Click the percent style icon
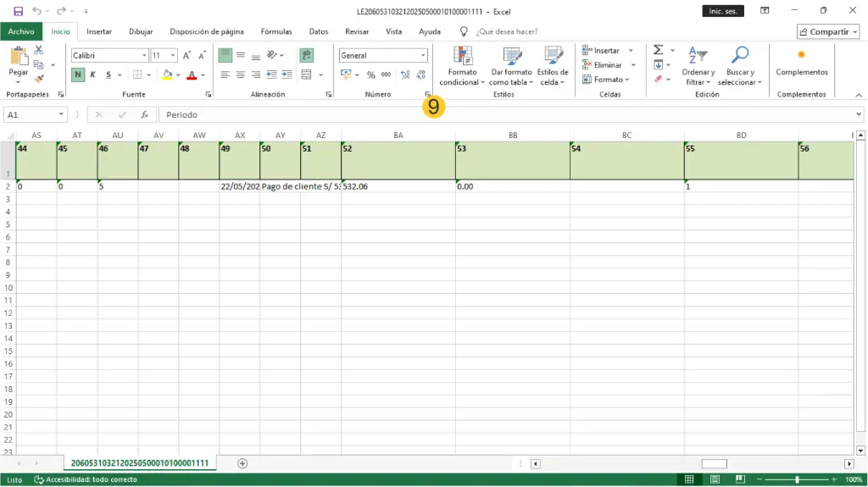 coord(370,75)
